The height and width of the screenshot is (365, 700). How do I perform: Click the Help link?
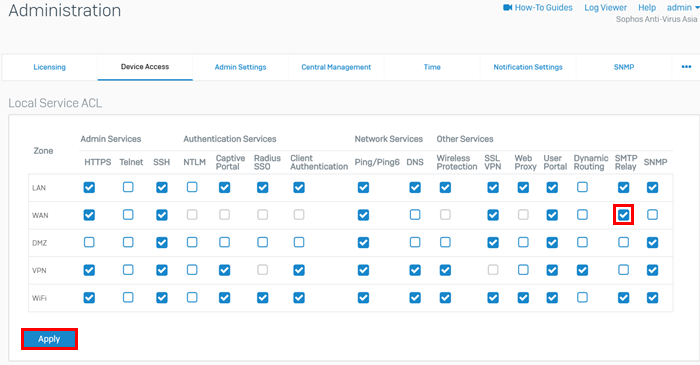pyautogui.click(x=647, y=8)
